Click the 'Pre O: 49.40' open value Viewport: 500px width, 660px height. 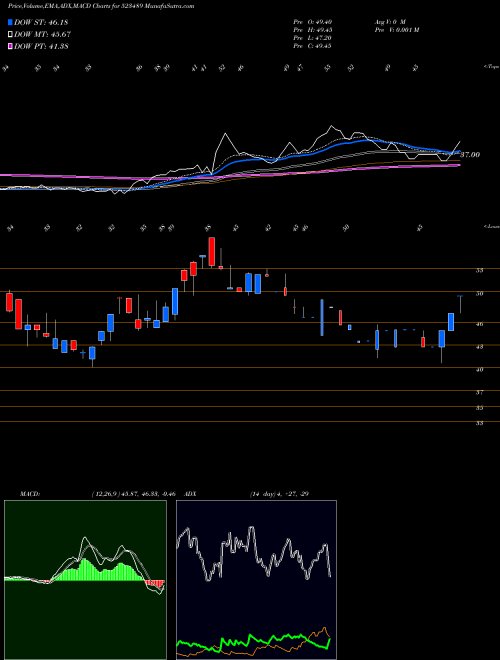(312, 21)
